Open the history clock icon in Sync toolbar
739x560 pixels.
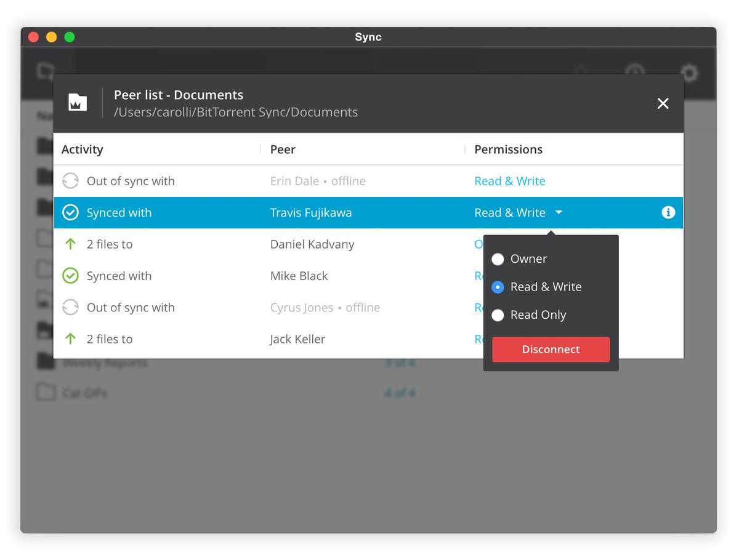click(x=635, y=72)
